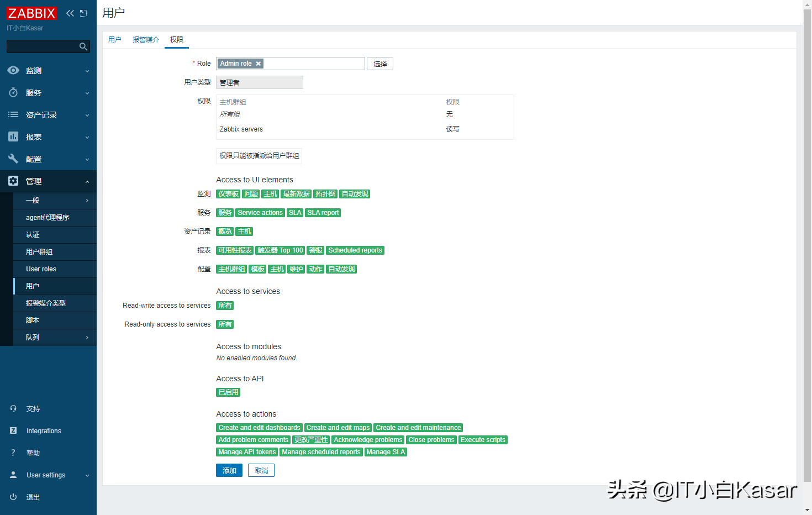Open the Support headset icon
The image size is (812, 515).
tap(13, 408)
